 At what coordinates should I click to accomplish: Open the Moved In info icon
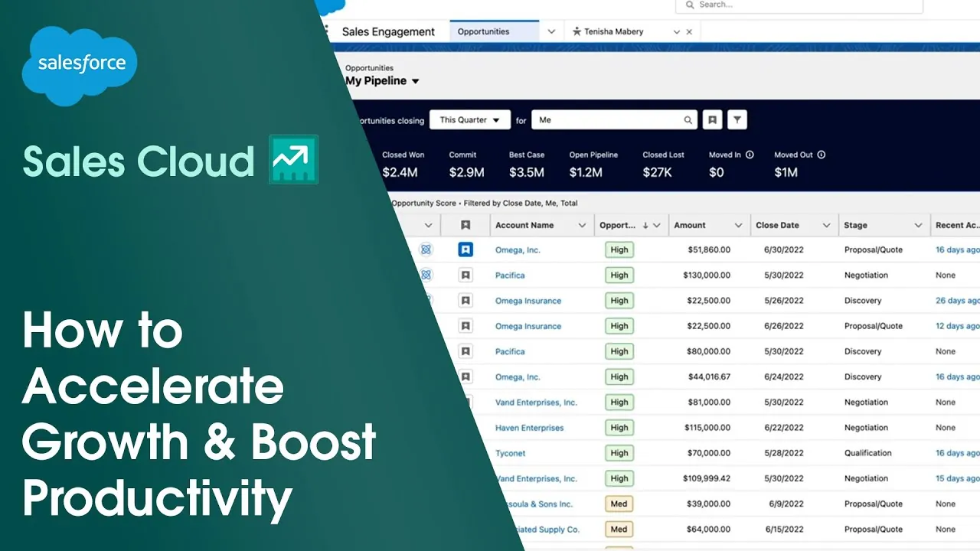coord(750,155)
